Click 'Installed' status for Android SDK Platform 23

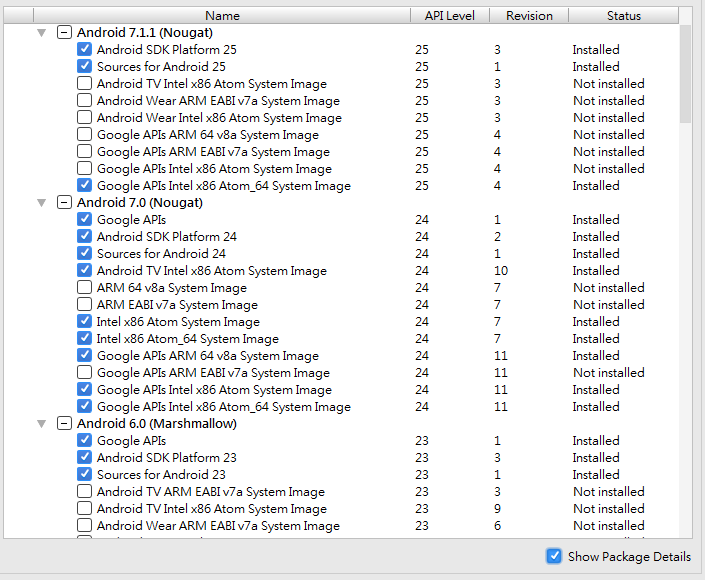[596, 458]
